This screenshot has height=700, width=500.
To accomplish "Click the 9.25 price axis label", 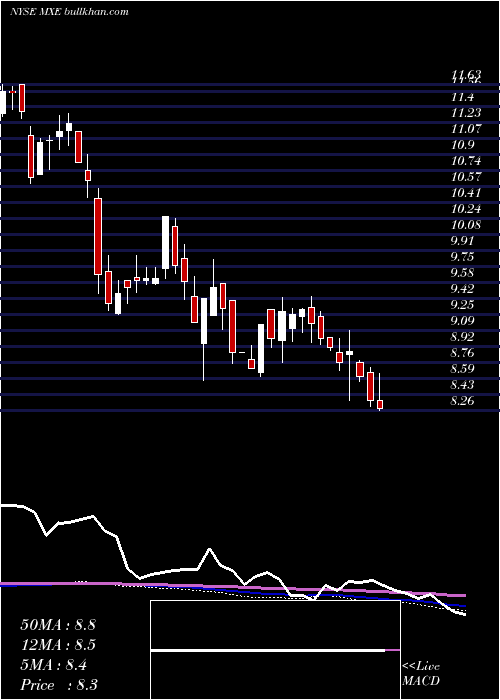I will point(462,305).
